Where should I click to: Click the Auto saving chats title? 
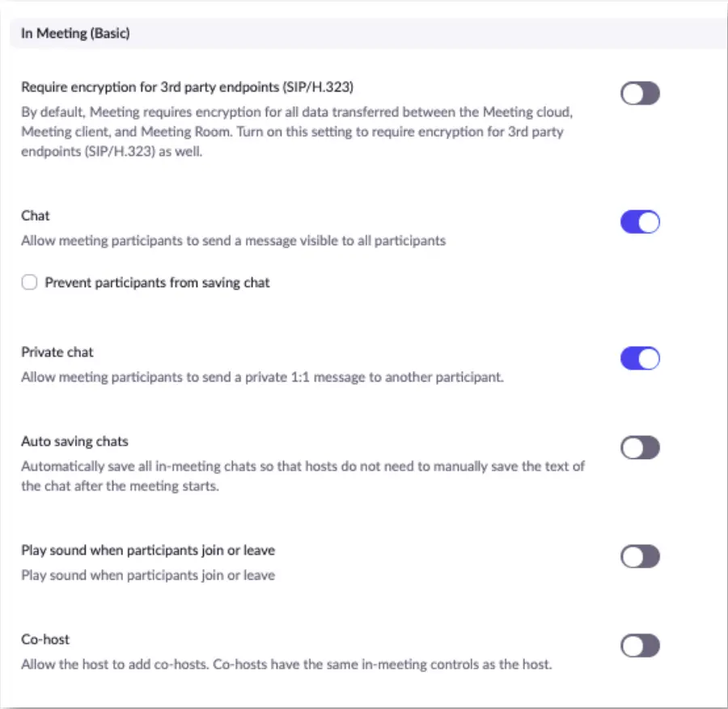coord(74,441)
